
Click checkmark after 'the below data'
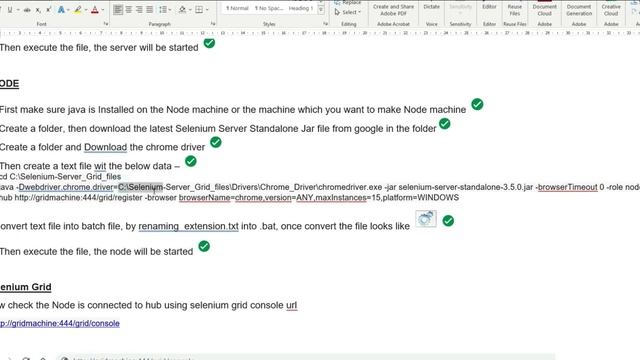[x=191, y=161]
